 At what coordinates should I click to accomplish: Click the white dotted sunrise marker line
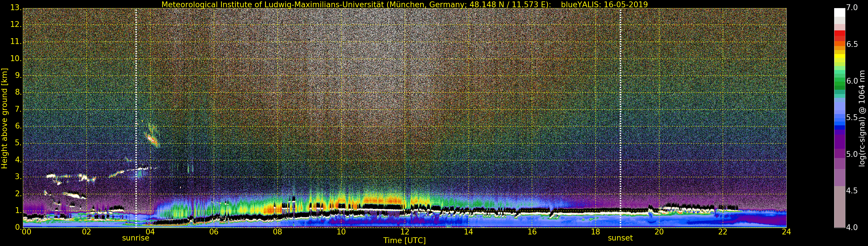click(136, 118)
